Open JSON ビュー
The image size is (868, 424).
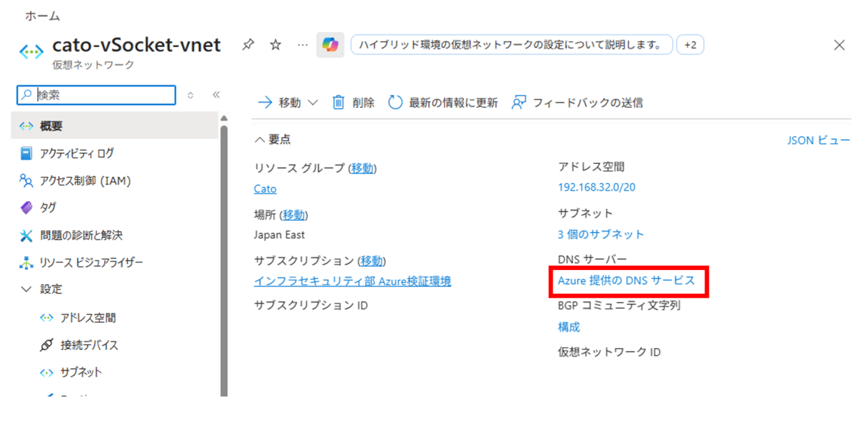[x=818, y=140]
